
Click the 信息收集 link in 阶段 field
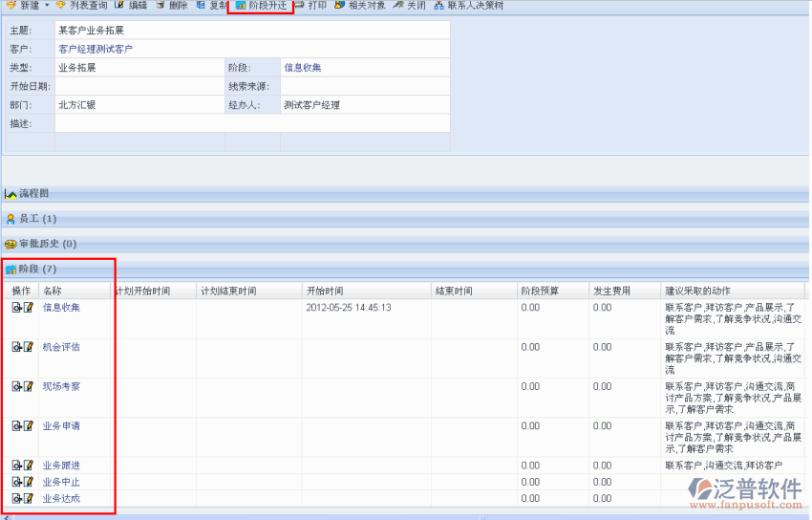pos(302,68)
